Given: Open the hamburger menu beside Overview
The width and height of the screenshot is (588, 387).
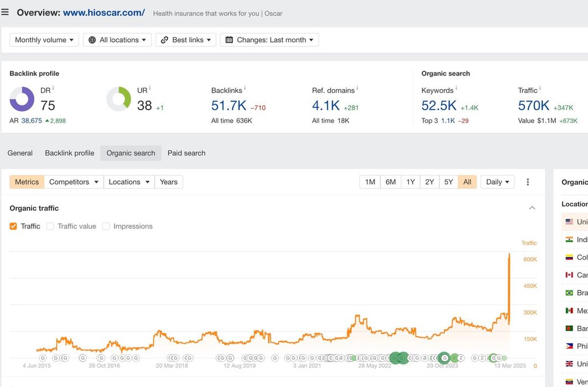Looking at the screenshot, I should coord(5,12).
